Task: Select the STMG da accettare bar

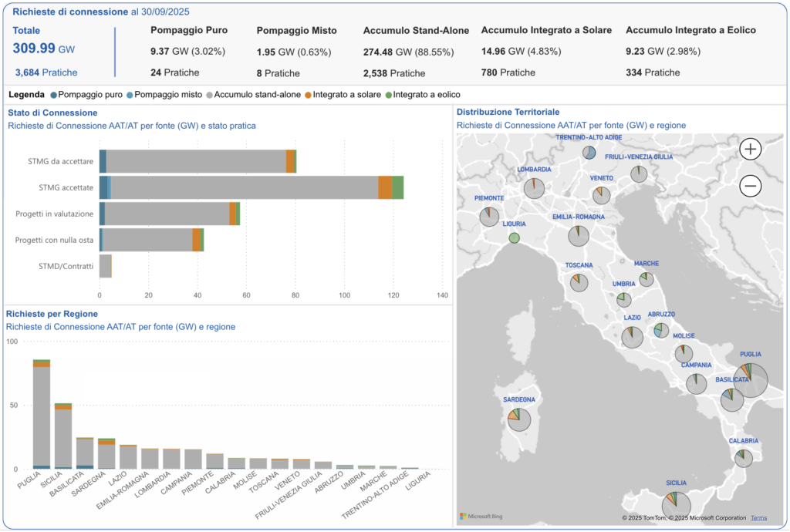Action: (x=195, y=161)
